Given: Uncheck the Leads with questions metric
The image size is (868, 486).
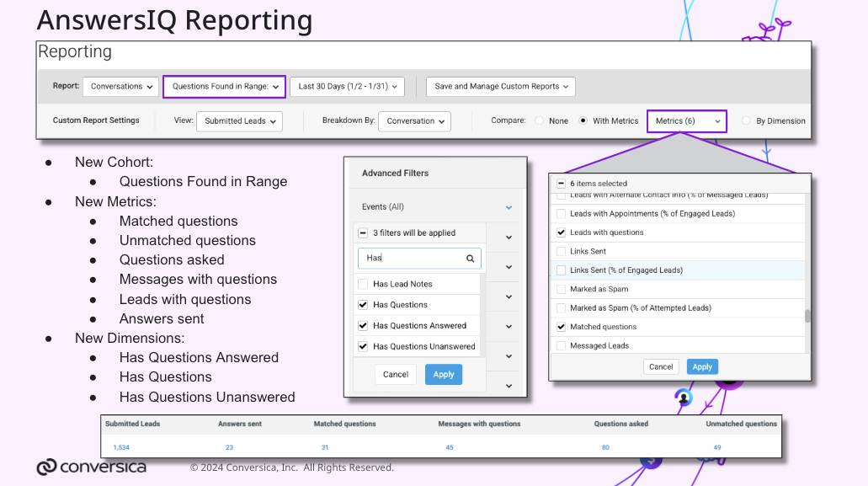Looking at the screenshot, I should (561, 232).
